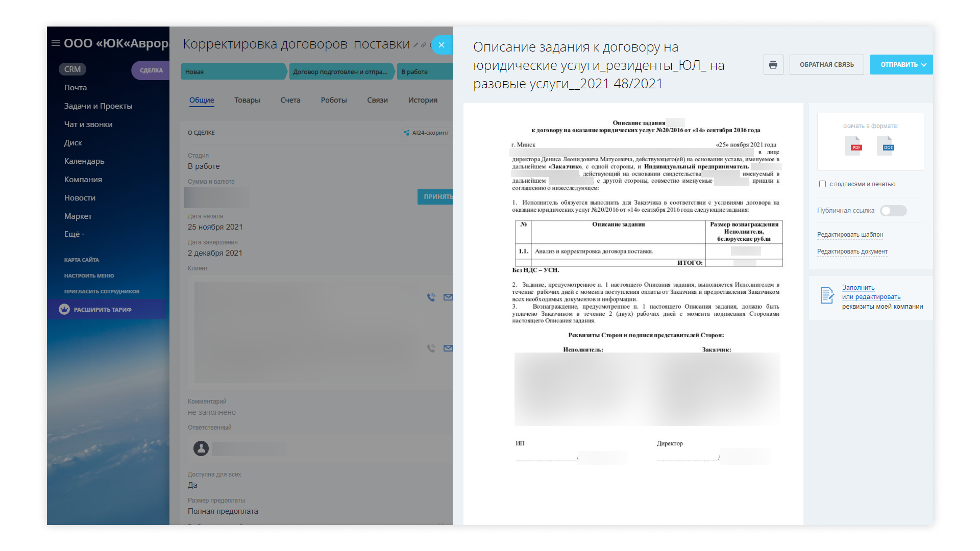
Task: Click the pencil icon beside deal title
Action: click(416, 45)
